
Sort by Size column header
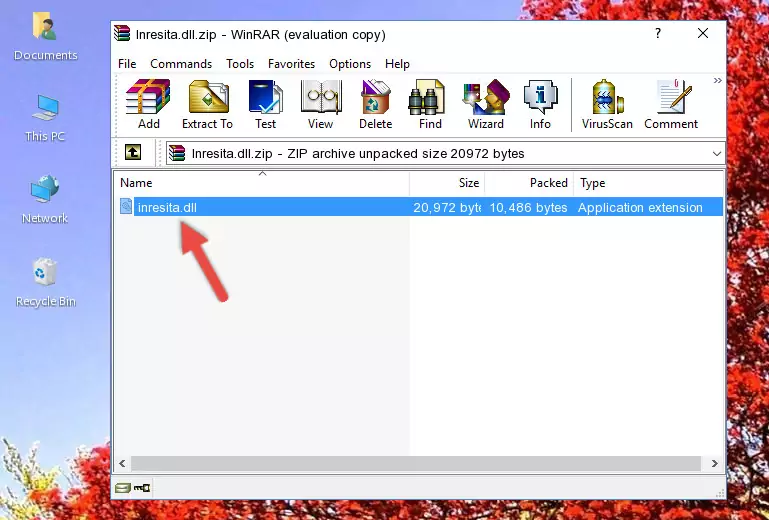(447, 183)
